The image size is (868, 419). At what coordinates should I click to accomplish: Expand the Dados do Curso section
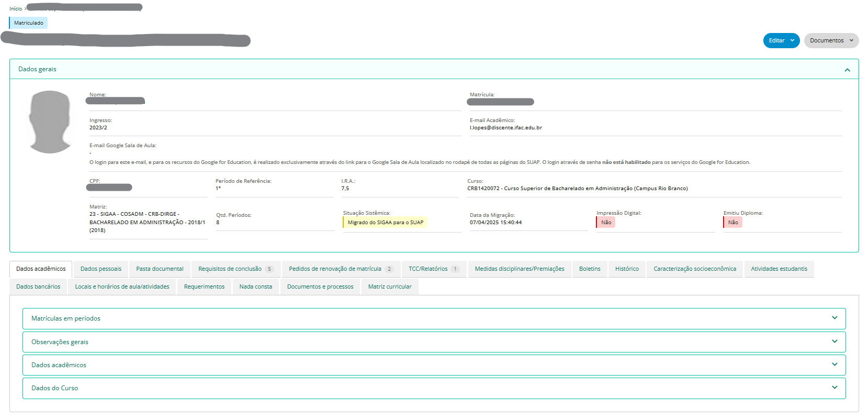coord(434,388)
